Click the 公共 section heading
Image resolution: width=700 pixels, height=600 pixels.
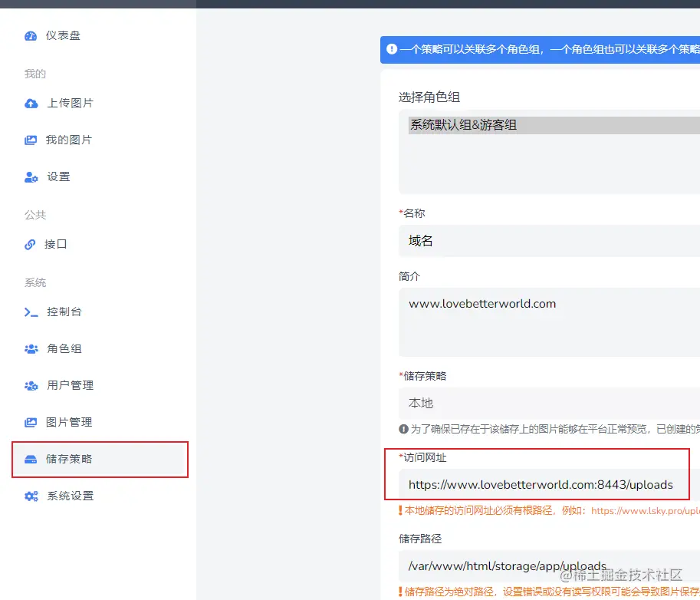[35, 215]
